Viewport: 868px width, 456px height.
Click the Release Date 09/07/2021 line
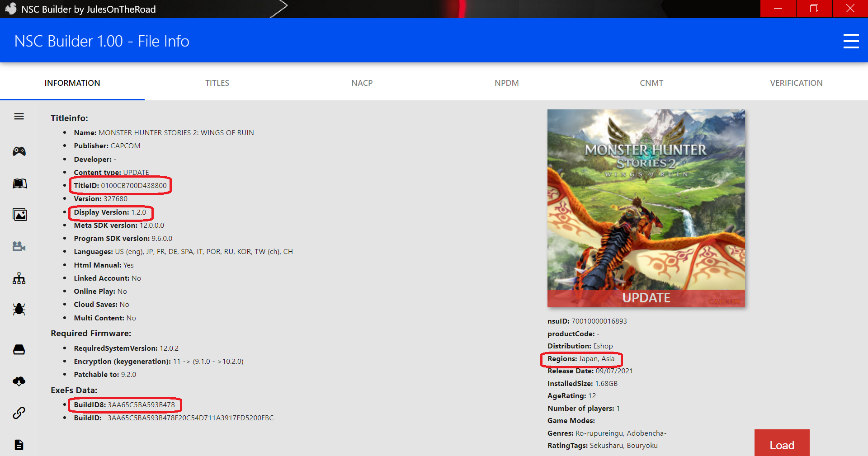590,371
